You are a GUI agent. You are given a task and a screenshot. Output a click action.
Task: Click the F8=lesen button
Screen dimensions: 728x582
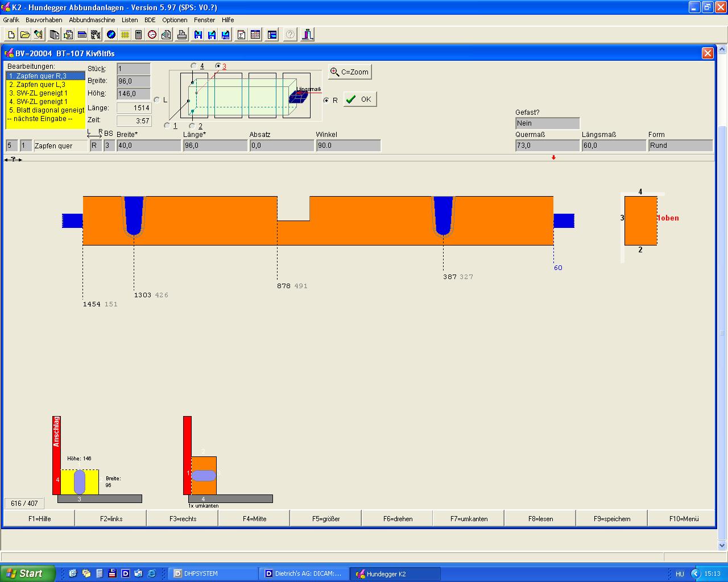click(540, 518)
